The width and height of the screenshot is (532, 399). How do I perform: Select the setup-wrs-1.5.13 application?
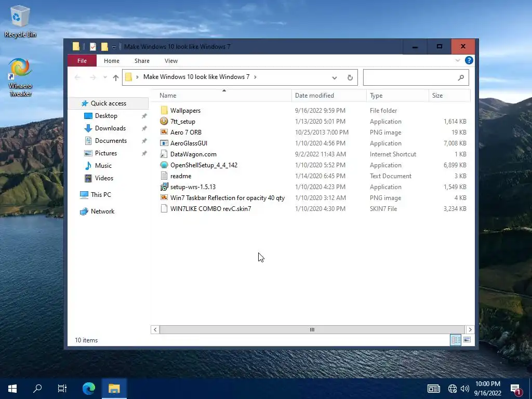(193, 187)
